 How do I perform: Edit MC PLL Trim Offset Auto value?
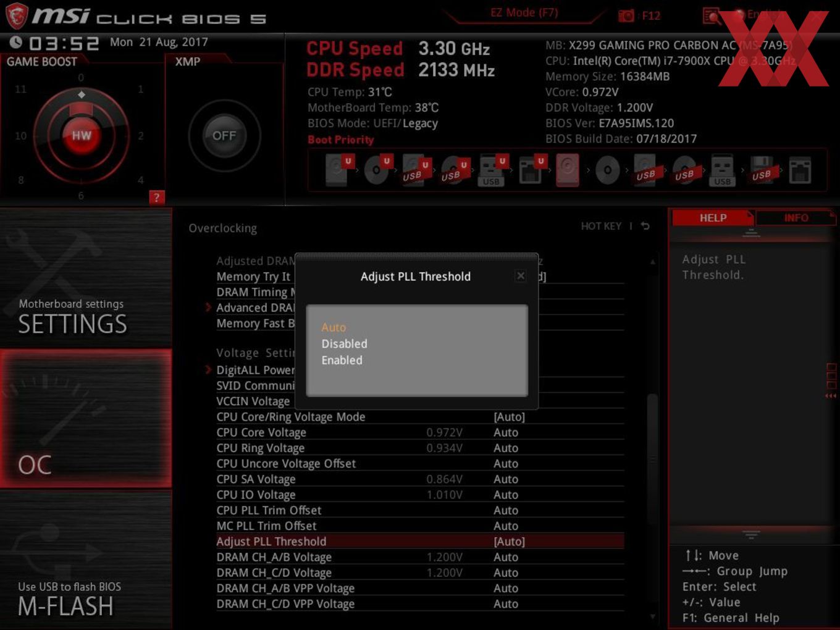(x=505, y=526)
